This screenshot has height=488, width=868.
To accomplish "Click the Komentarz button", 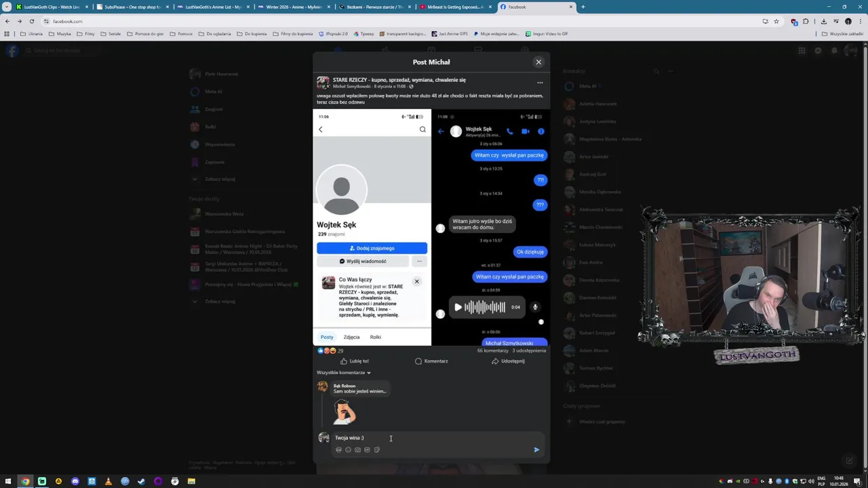I will point(431,361).
